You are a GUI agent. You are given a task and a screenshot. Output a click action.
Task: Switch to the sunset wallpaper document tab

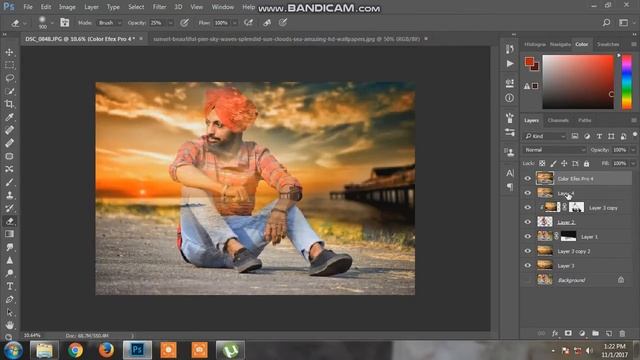[287, 39]
